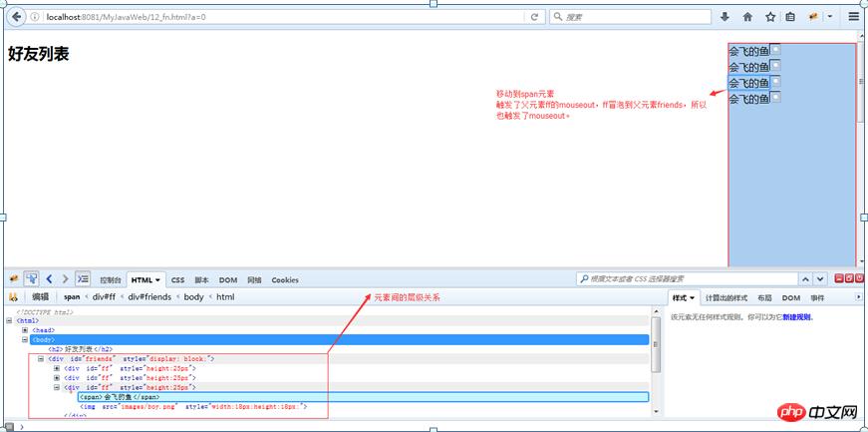Toggle Firebug via the browser toolbar bug icon
Image resolution: width=868 pixels, height=432 pixels.
point(813,17)
